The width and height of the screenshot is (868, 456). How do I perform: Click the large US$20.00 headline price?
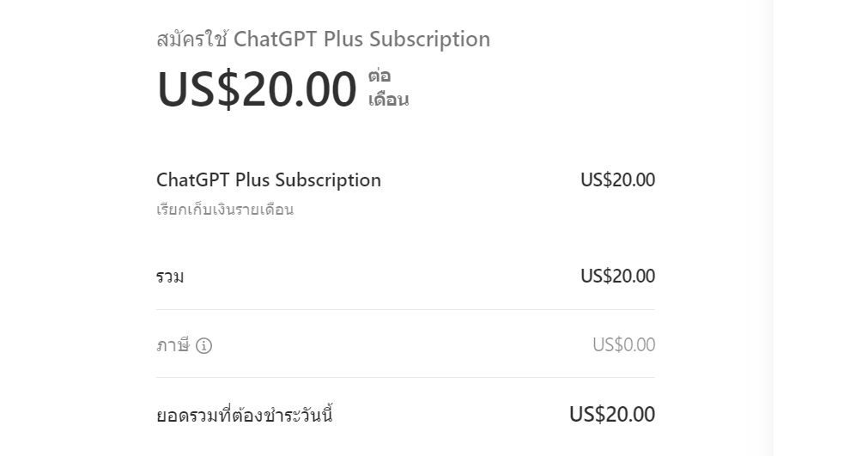point(257,89)
